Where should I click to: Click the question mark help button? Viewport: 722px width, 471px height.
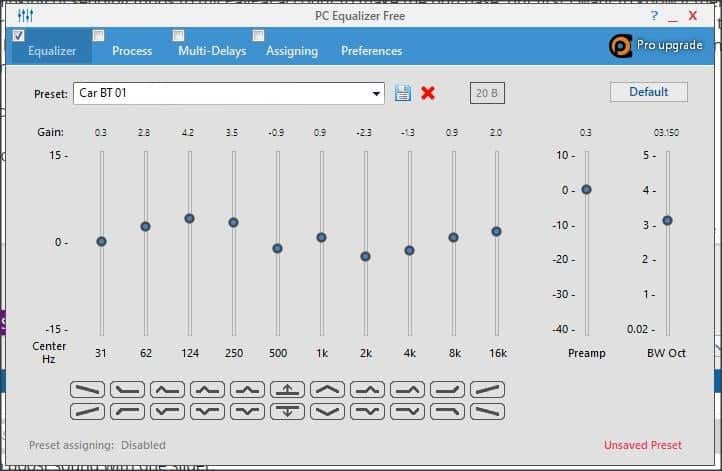[654, 16]
